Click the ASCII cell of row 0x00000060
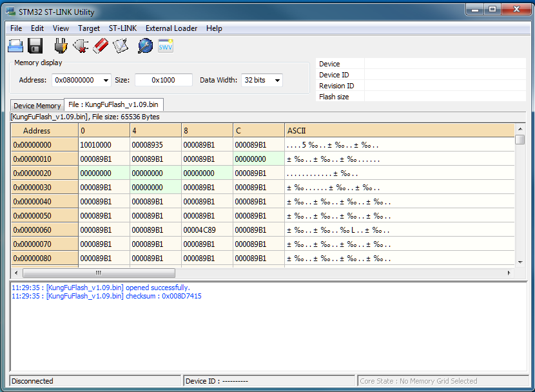The image size is (535, 392). 400,230
